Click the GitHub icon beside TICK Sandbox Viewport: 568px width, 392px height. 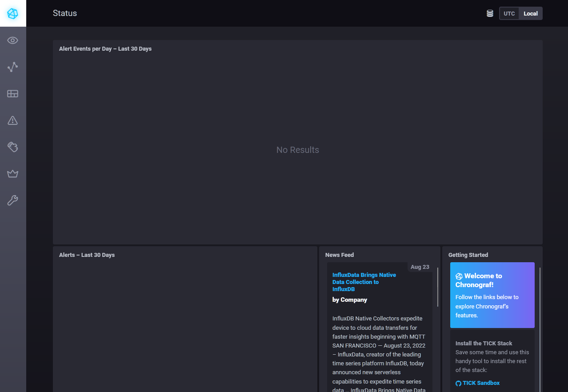coord(458,383)
